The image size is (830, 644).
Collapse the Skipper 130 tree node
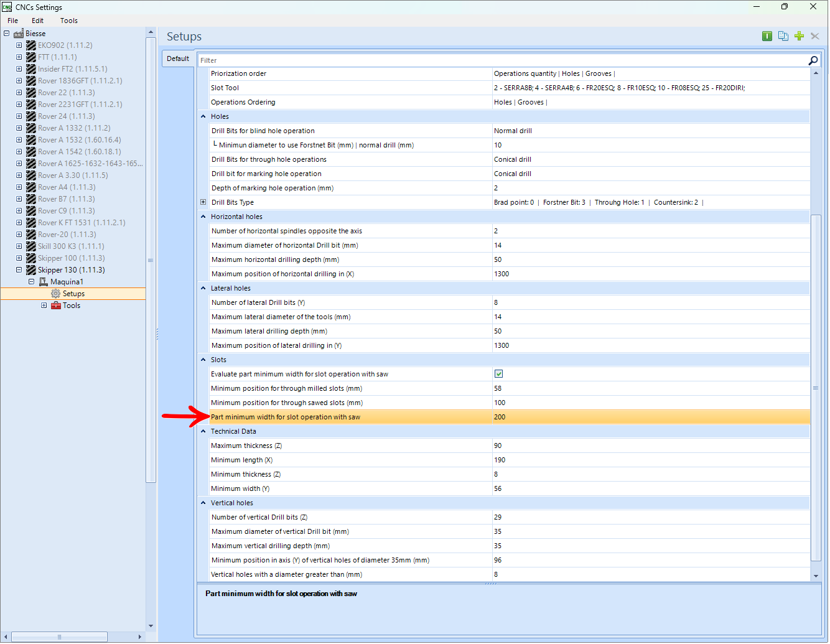19,270
